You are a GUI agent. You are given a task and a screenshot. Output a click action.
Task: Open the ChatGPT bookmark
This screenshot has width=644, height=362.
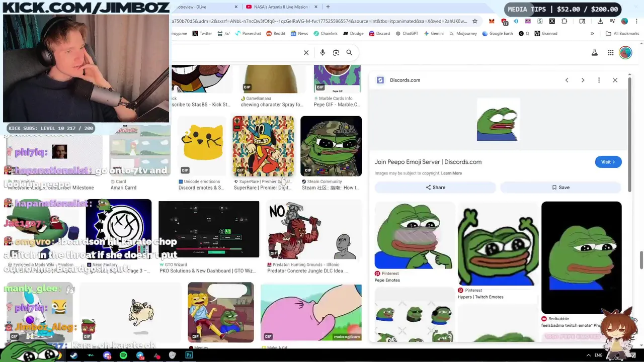point(407,34)
